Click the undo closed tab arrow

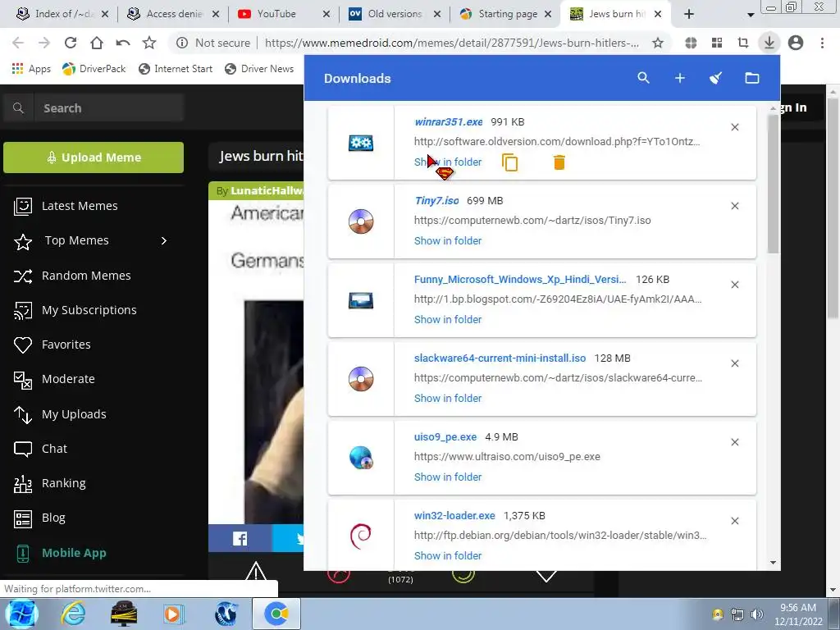pyautogui.click(x=123, y=43)
